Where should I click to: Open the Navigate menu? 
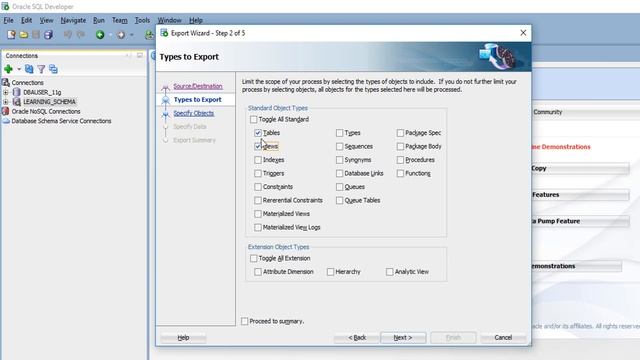73,20
